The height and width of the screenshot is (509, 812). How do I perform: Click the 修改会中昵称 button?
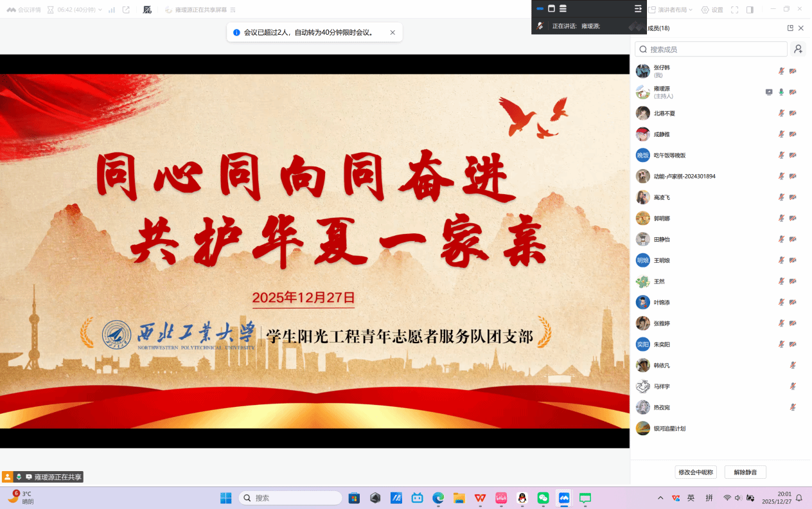tap(696, 472)
